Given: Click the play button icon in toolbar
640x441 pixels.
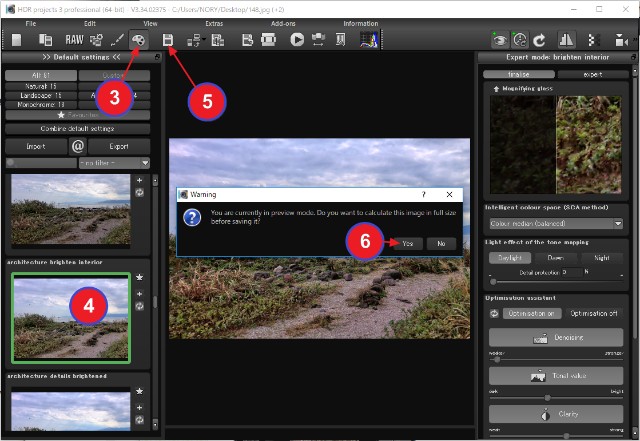Looking at the screenshot, I should [297, 40].
